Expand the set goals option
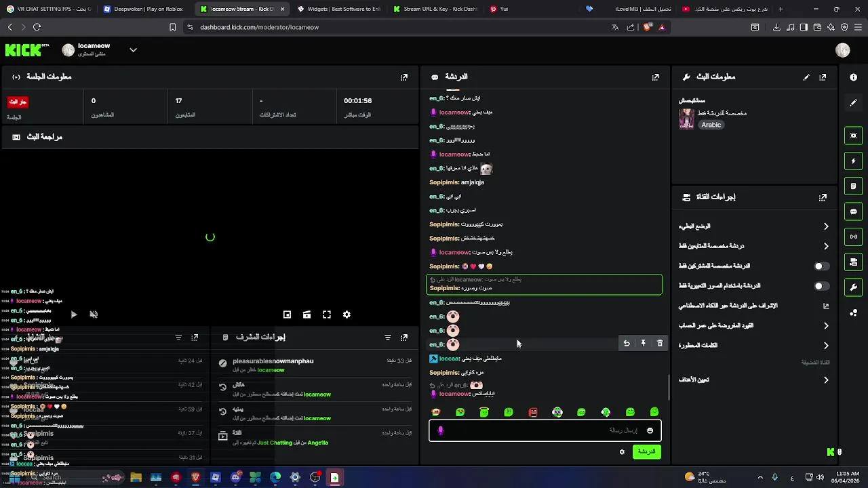The height and width of the screenshot is (488, 868). click(754, 380)
